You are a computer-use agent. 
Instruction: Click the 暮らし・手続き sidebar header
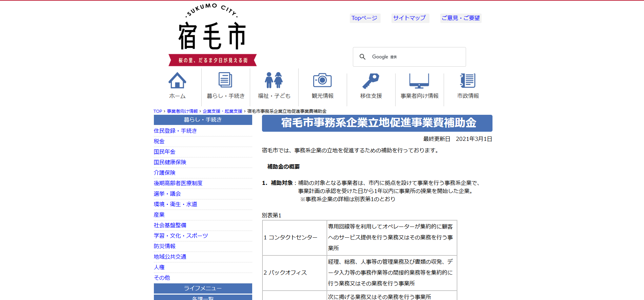point(203,120)
